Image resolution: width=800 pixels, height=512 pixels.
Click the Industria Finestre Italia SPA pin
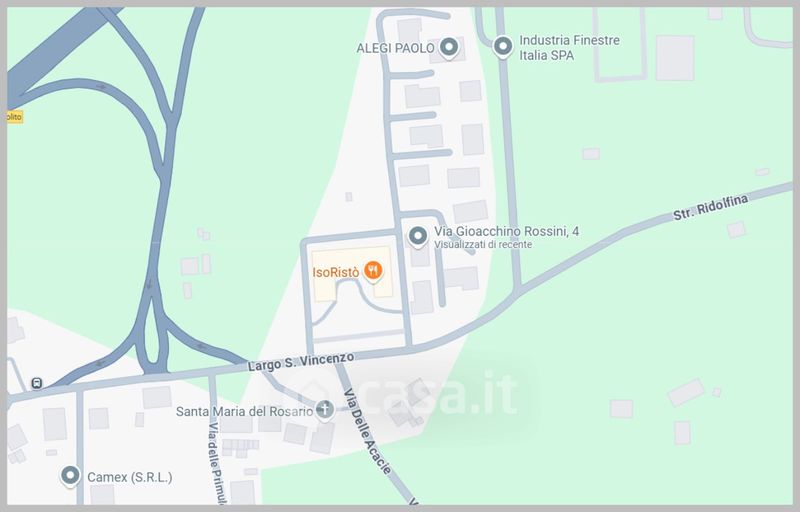(503, 47)
